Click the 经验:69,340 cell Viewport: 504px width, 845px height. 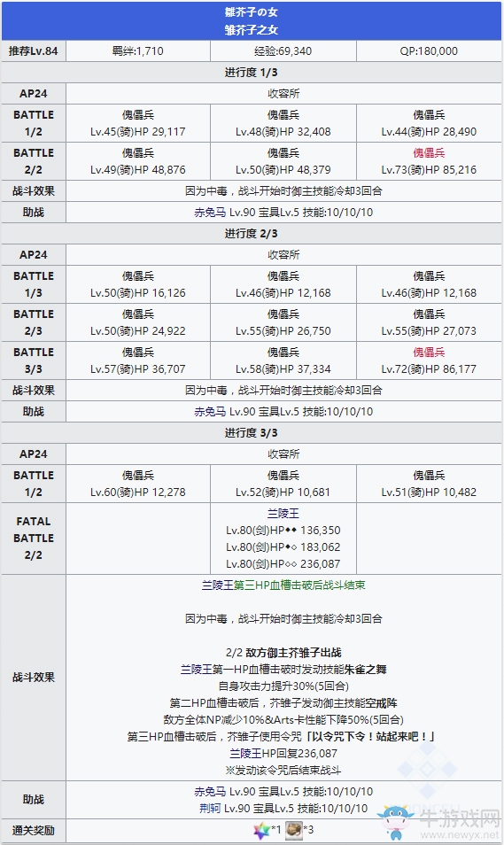click(x=283, y=51)
